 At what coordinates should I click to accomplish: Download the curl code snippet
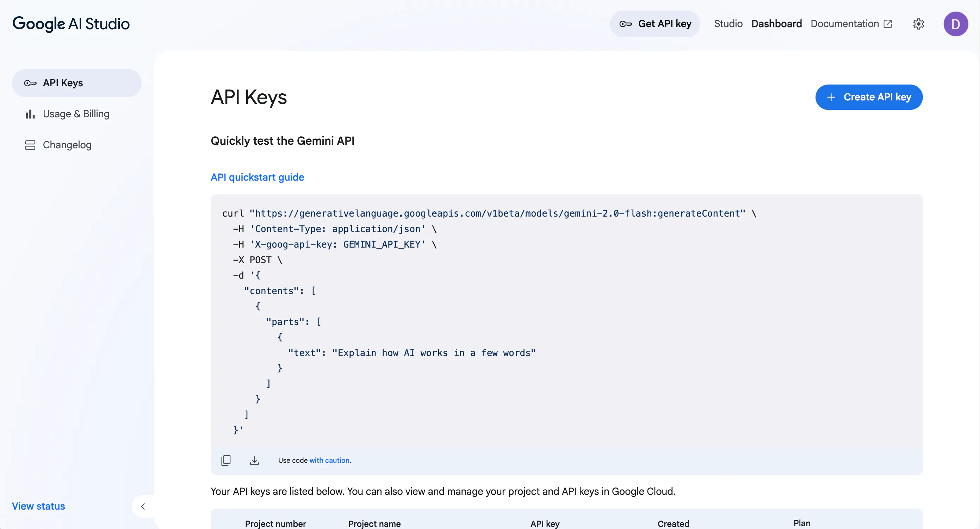[254, 460]
